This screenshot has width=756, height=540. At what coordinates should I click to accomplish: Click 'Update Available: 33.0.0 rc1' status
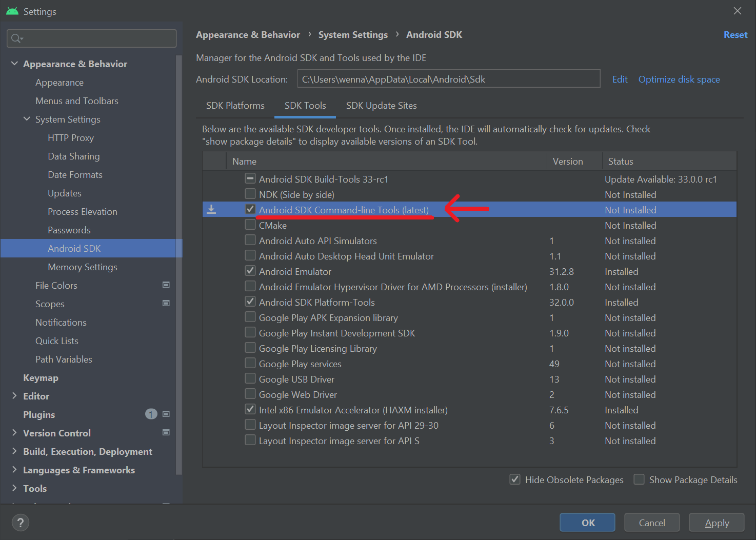[x=661, y=179]
